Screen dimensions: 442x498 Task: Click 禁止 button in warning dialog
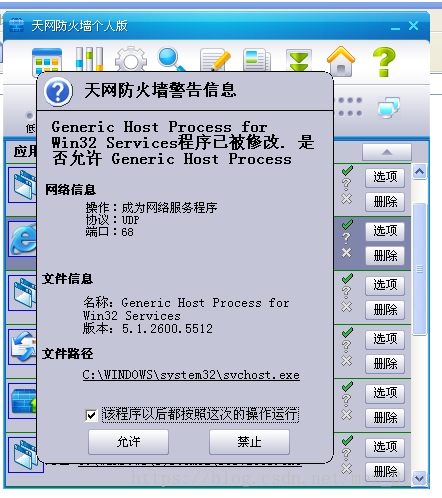pos(249,442)
